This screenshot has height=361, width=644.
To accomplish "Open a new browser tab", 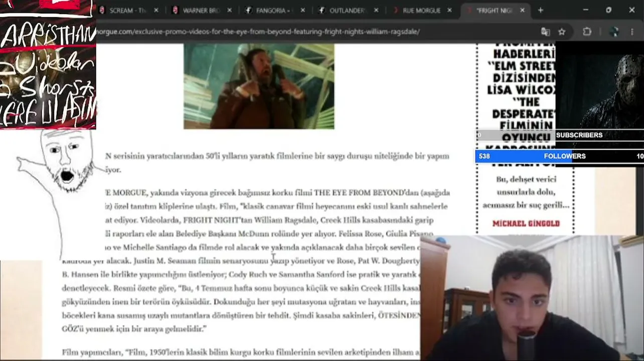I will pos(540,10).
